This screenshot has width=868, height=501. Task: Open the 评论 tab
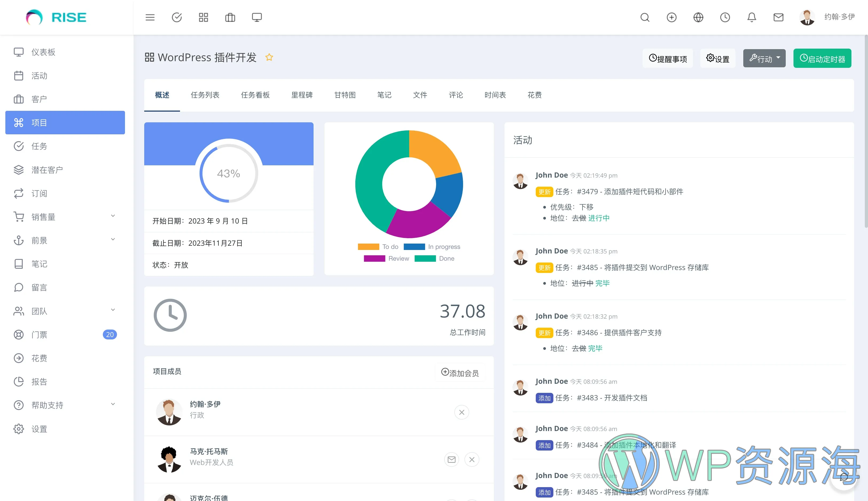[x=456, y=95]
